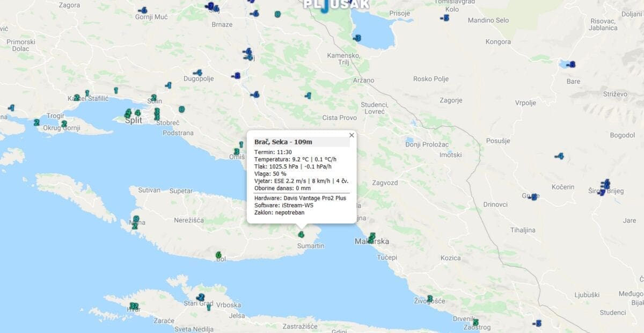644x333 pixels.
Task: Open the station marker at Živogošće
Action: [429, 299]
